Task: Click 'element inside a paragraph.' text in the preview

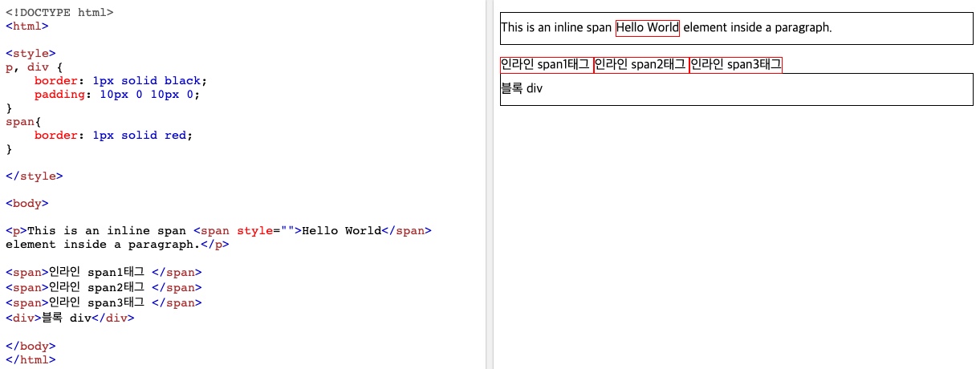Action: pyautogui.click(x=758, y=27)
